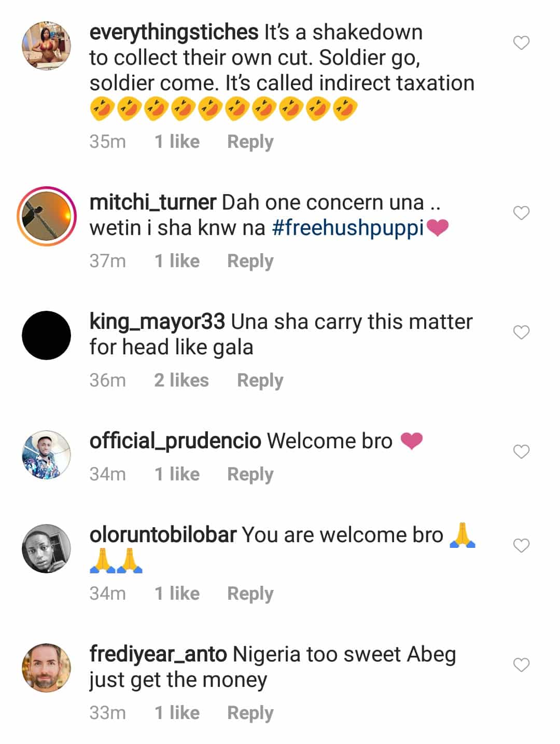Like king_mayor33's comment via heart icon
Screen dimensions: 560x744
[521, 333]
